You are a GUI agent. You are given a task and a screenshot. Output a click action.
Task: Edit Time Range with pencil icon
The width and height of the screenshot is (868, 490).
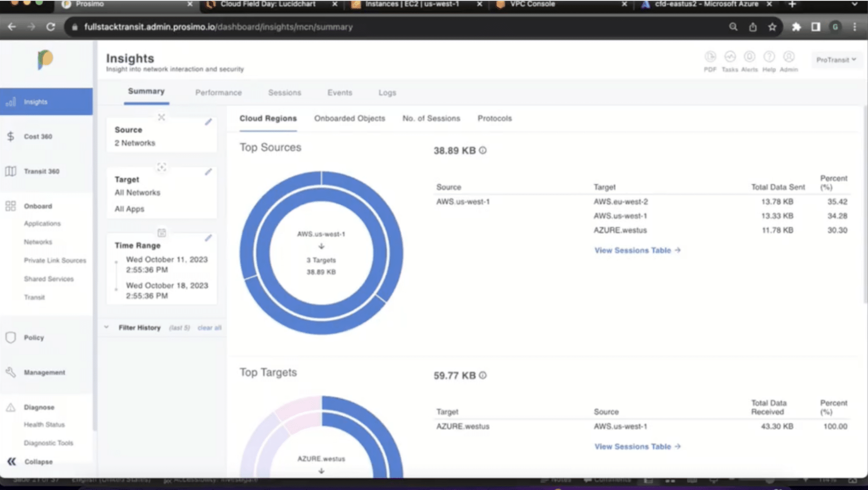pyautogui.click(x=208, y=238)
